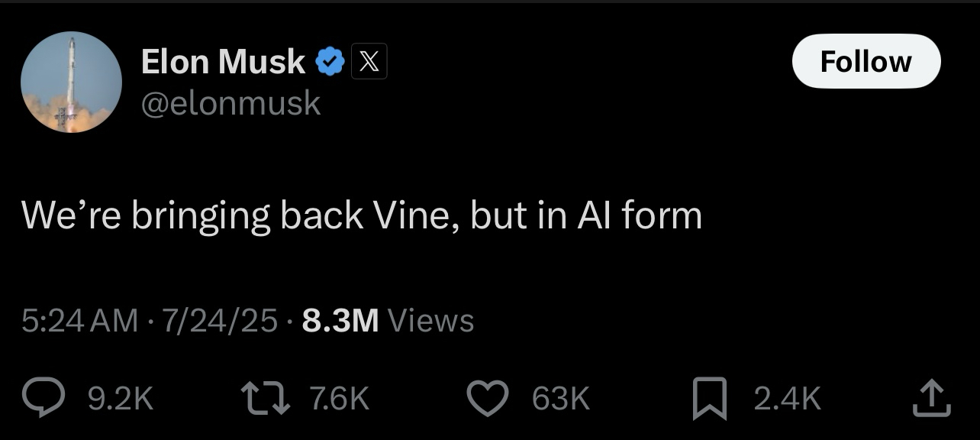Click the blue verified checkmark badge
The width and height of the screenshot is (980, 440).
point(330,62)
